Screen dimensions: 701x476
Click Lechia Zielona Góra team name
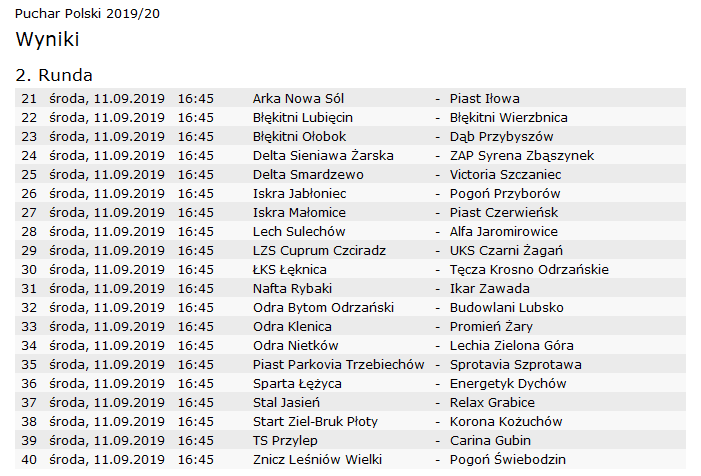[x=511, y=345]
